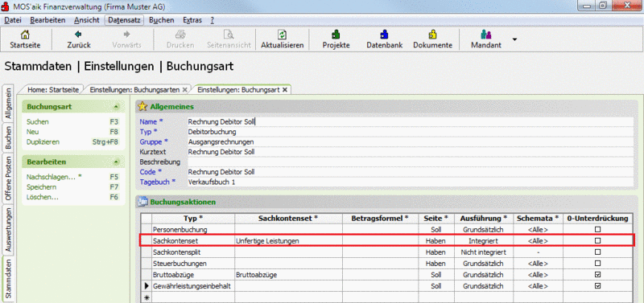Viewport: 644px width, 303px height.
Task: Open the Buchen menu
Action: pyautogui.click(x=162, y=20)
